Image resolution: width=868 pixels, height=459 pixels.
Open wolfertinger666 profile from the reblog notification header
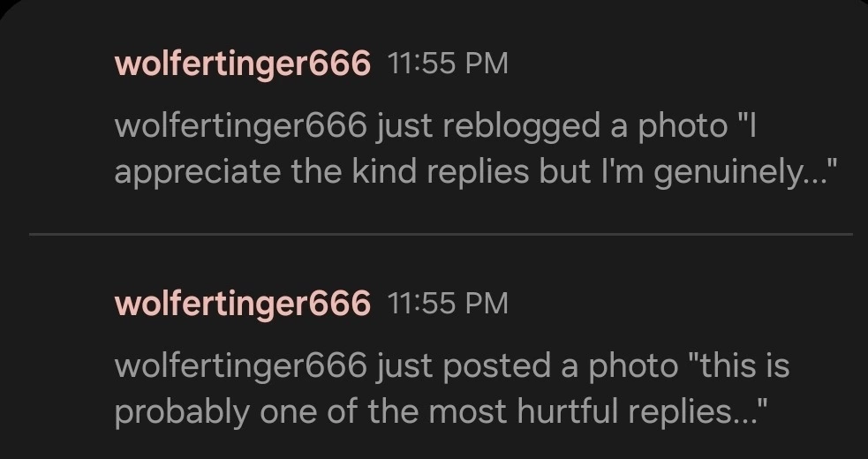click(242, 64)
